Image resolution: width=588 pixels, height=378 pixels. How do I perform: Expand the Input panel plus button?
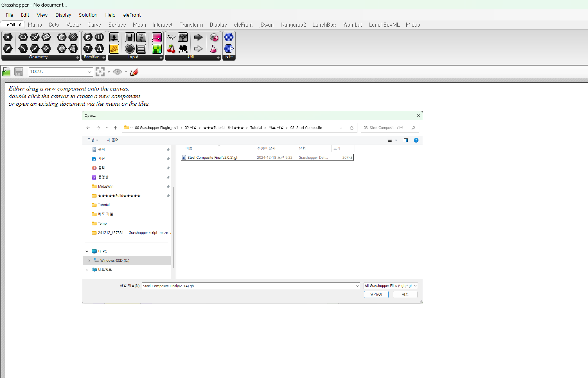[x=161, y=57]
